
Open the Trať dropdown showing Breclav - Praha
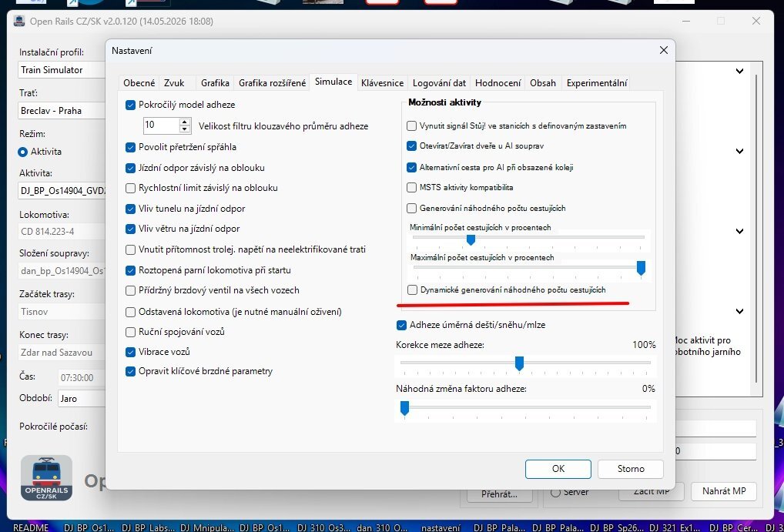62,111
